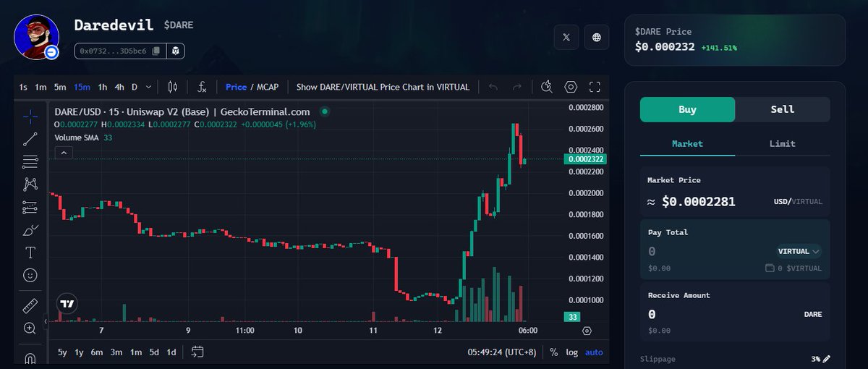Set chart range to 1d

point(171,352)
